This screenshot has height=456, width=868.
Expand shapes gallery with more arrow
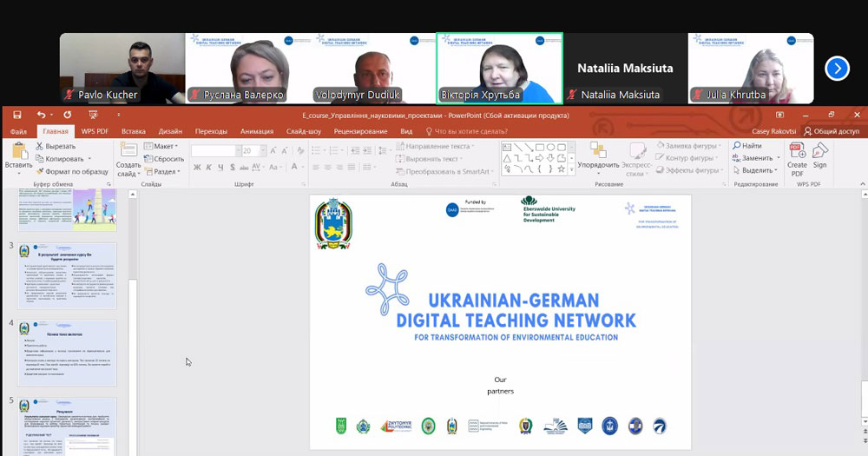coord(572,169)
